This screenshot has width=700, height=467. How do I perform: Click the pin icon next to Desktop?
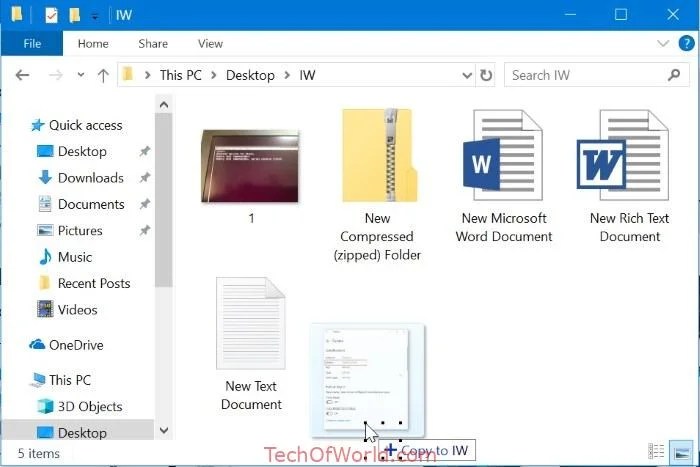coord(144,151)
